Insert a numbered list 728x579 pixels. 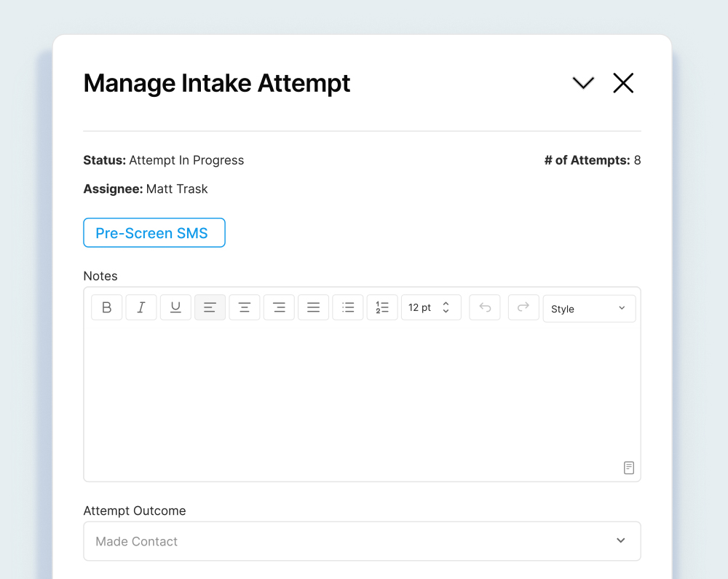(x=382, y=307)
